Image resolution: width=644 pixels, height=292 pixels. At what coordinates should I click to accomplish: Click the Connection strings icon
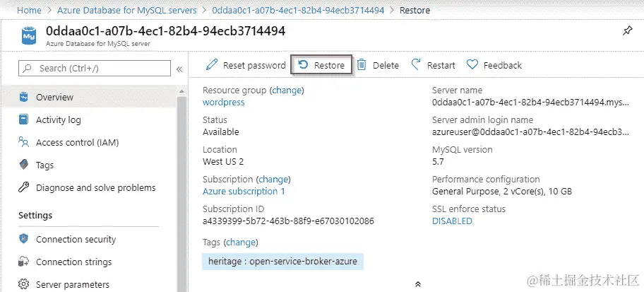click(x=24, y=262)
